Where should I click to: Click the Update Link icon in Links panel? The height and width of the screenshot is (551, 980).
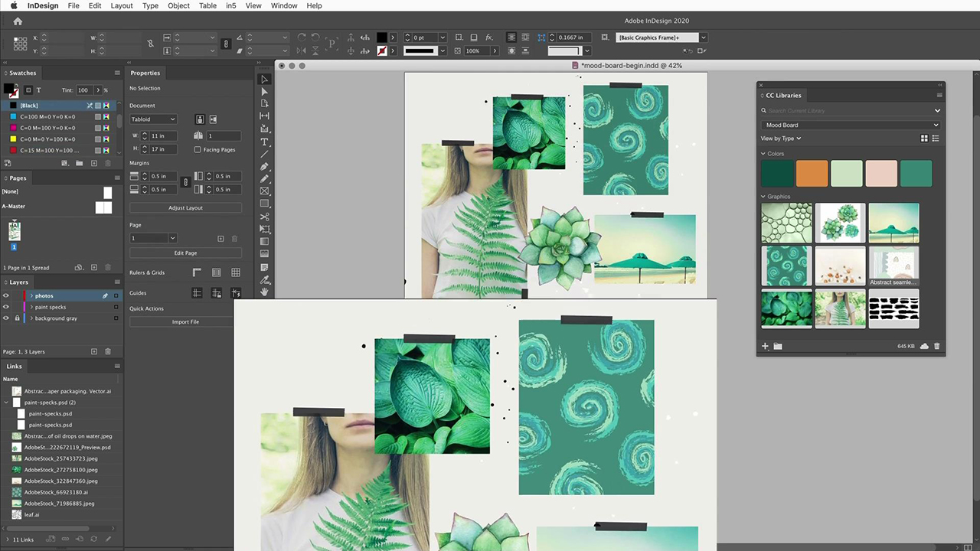tap(94, 540)
